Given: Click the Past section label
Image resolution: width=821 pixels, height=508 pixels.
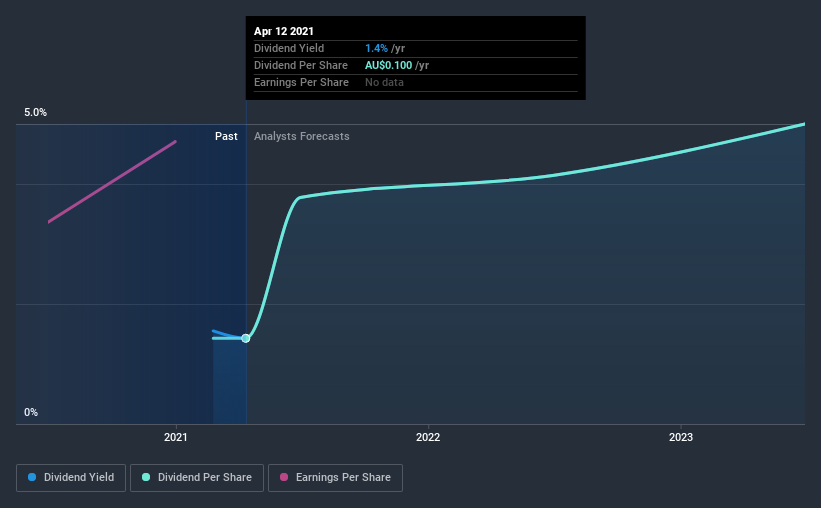Looking at the screenshot, I should [226, 136].
